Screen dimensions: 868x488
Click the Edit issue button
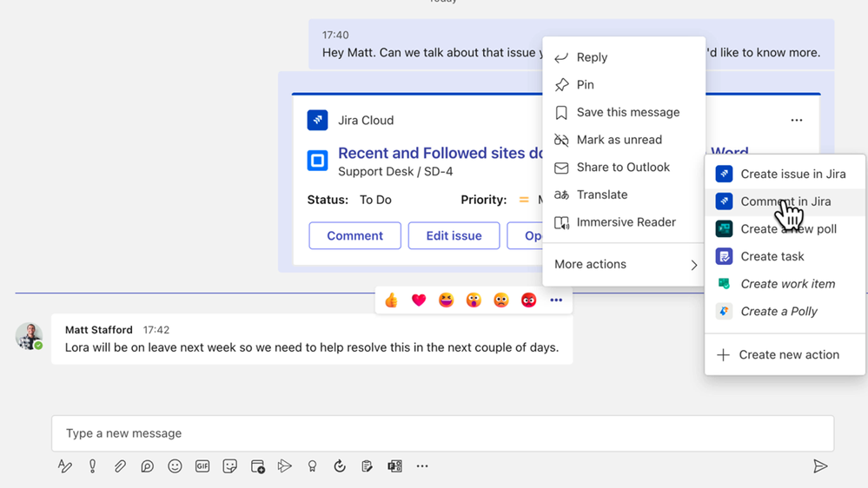(x=454, y=235)
